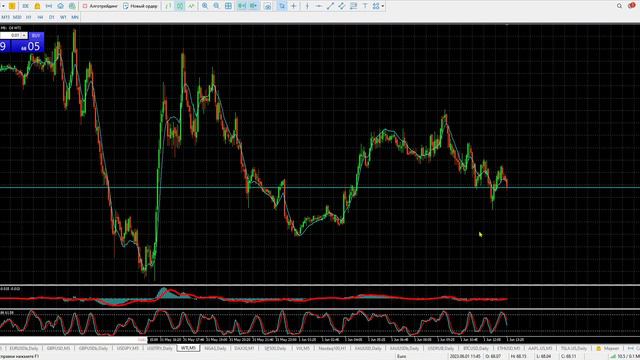640x360 pixels.
Task: Switch to AAPL.US,M5 chart tab
Action: click(540, 348)
